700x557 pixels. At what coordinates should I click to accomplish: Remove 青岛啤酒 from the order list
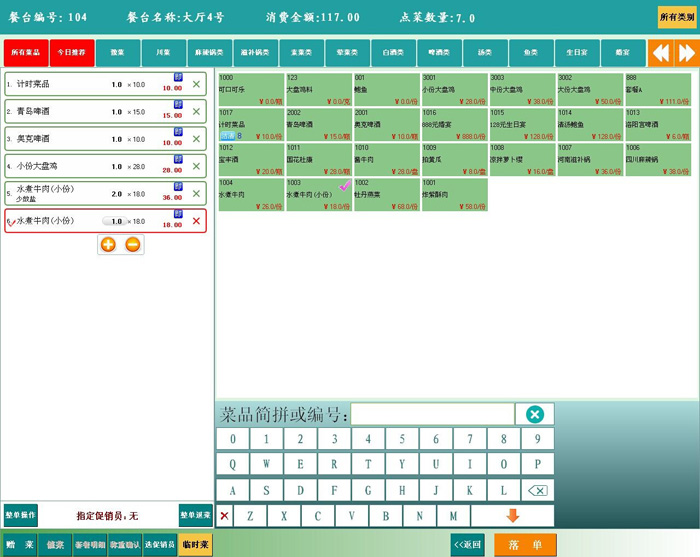[196, 111]
